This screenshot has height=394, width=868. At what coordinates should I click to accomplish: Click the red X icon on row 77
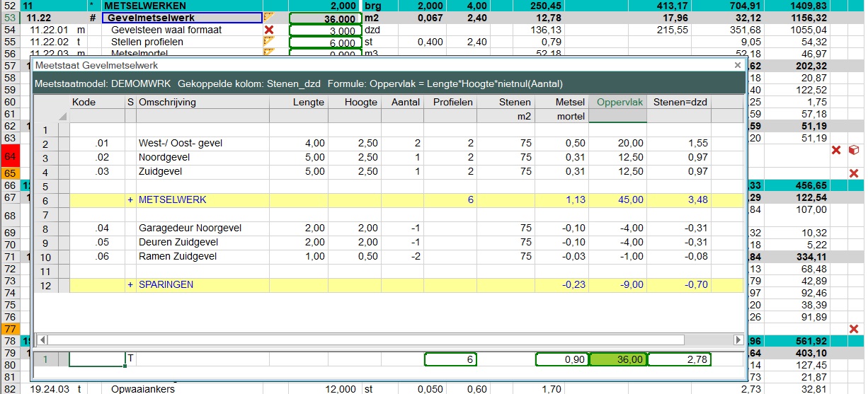pyautogui.click(x=853, y=329)
